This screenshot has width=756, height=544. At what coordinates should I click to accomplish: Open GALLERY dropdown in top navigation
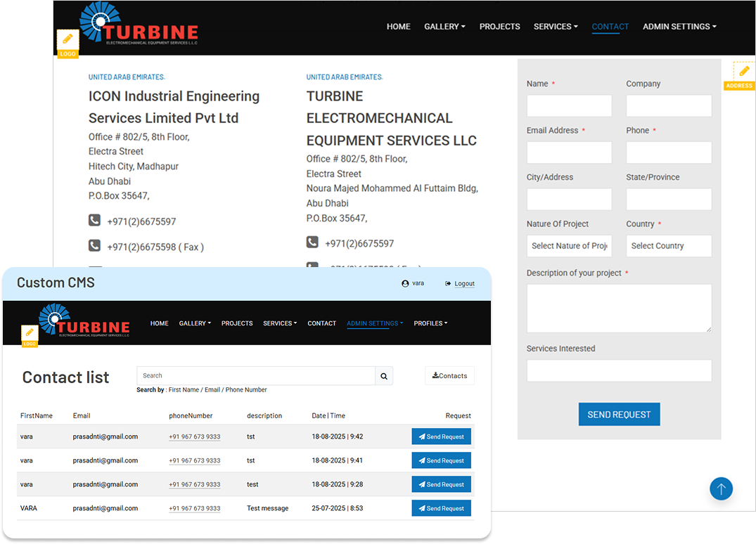tap(444, 27)
